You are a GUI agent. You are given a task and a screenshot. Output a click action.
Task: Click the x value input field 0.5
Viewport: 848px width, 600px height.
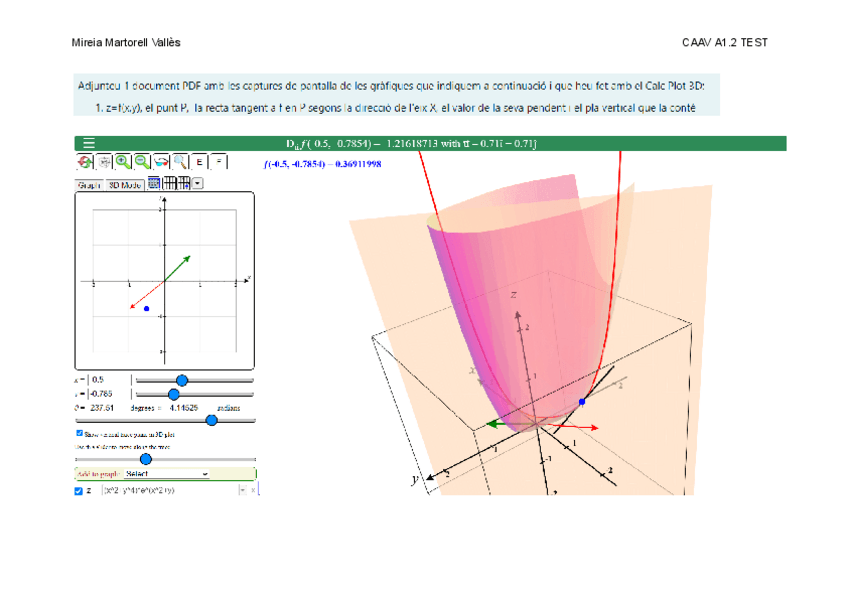(x=110, y=380)
